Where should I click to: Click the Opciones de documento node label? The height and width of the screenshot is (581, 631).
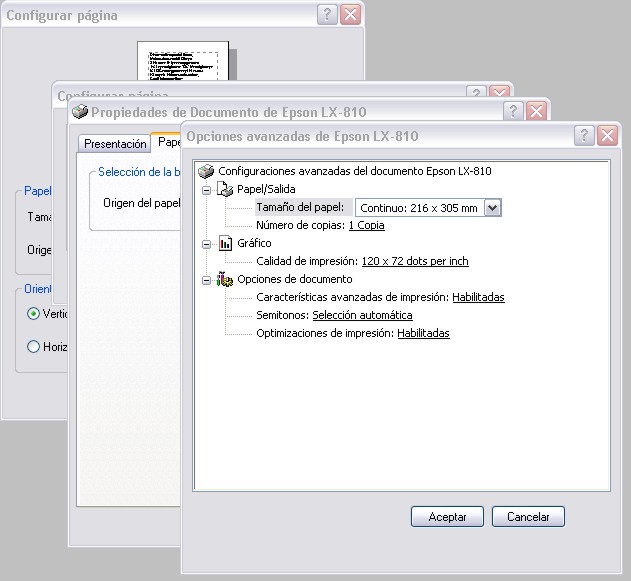(295, 279)
